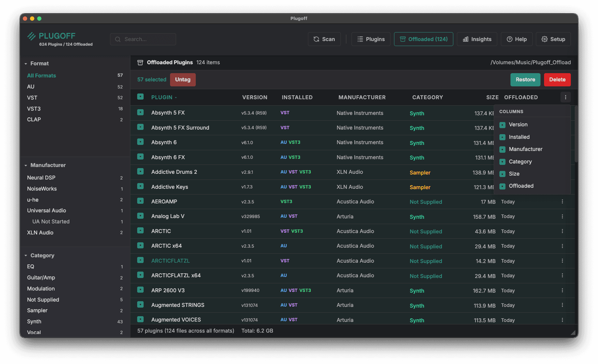Open row menu for Augmented VOICES
The image size is (598, 364).
click(x=562, y=320)
